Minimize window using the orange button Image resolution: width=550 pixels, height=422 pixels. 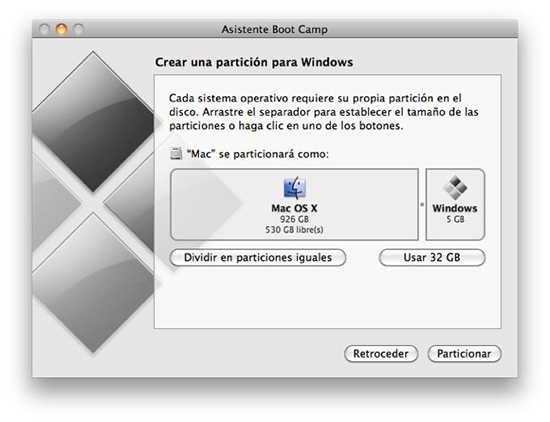(61, 29)
